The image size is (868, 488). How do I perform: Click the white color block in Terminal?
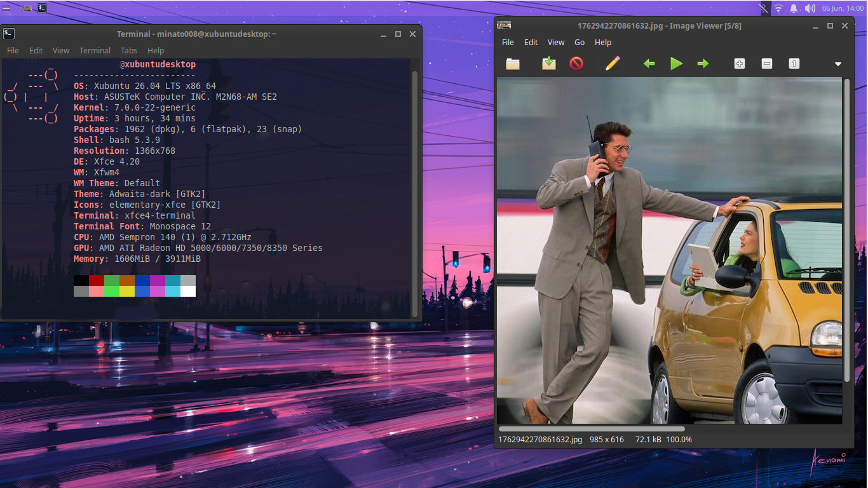tap(188, 291)
